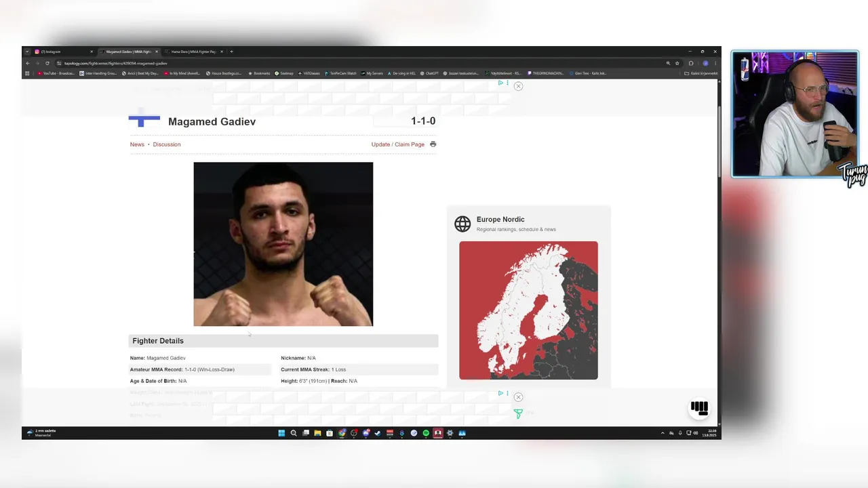Switch to Chrome in the taskbar
This screenshot has width=868, height=488.
(342, 433)
